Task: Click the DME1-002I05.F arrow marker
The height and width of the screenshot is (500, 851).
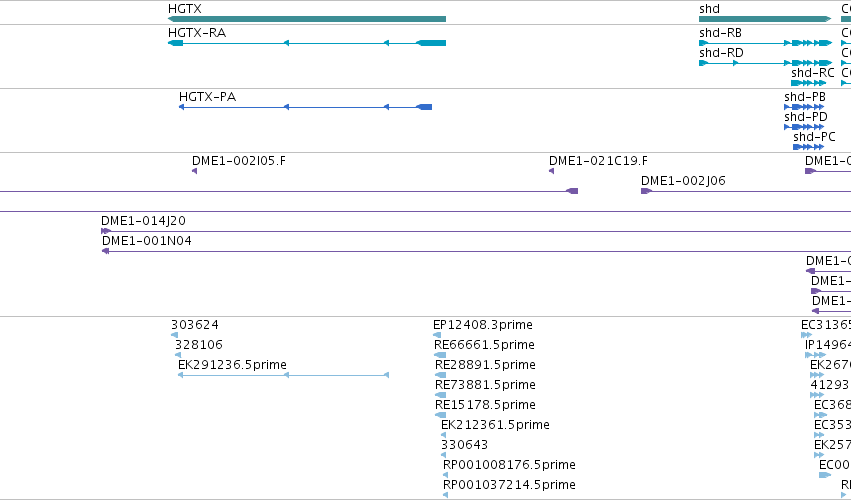Action: 194,171
